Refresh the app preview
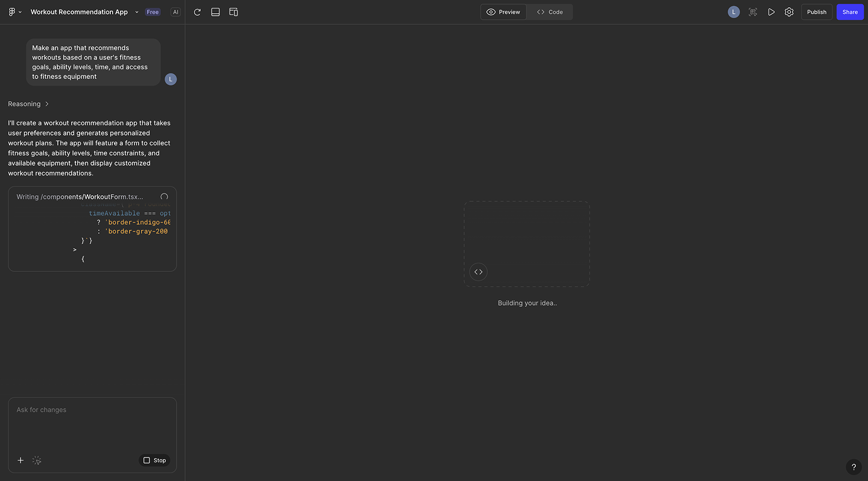The height and width of the screenshot is (481, 868). (197, 11)
